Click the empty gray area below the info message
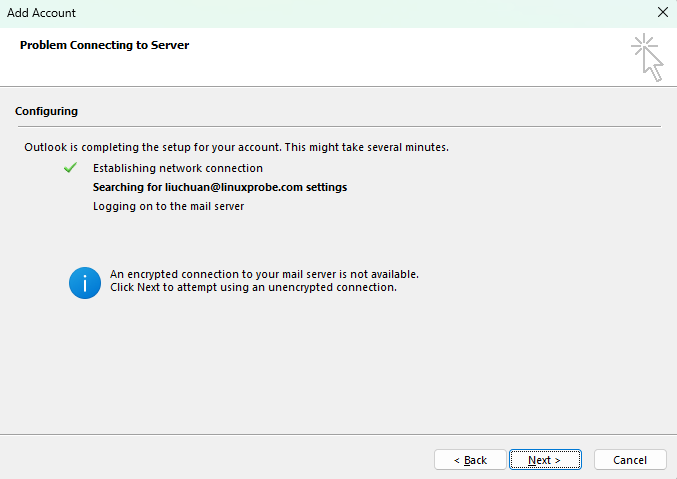The image size is (677, 479). [x=338, y=370]
